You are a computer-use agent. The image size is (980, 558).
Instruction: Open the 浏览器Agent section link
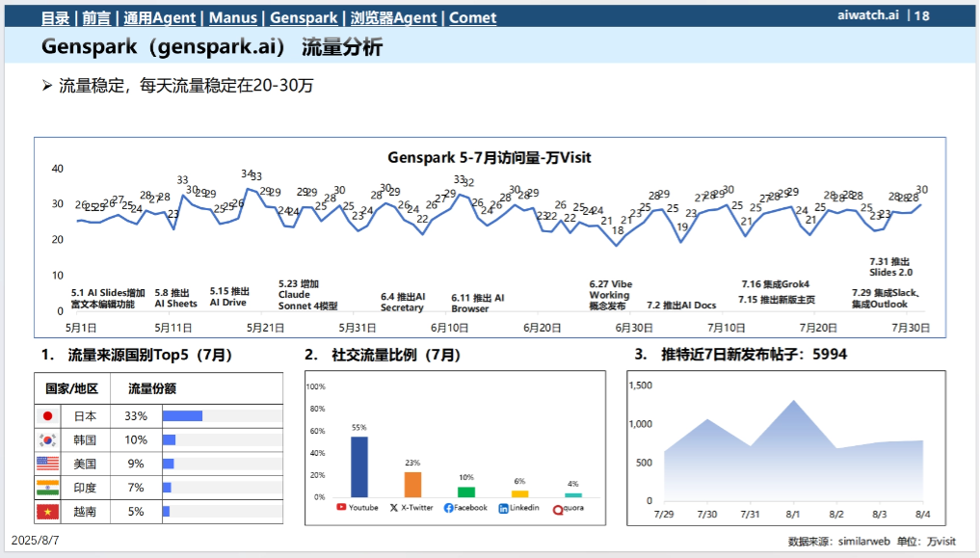(393, 17)
